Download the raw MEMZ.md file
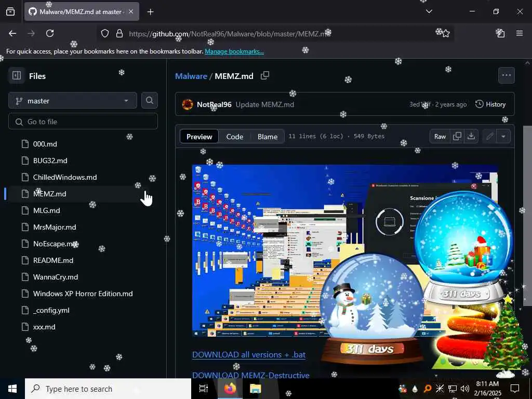 (471, 137)
